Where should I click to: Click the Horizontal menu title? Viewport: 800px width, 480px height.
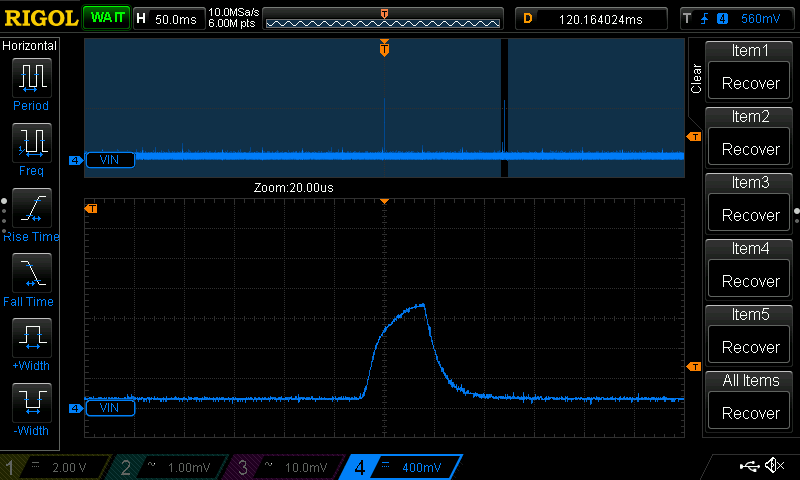pyautogui.click(x=29, y=46)
